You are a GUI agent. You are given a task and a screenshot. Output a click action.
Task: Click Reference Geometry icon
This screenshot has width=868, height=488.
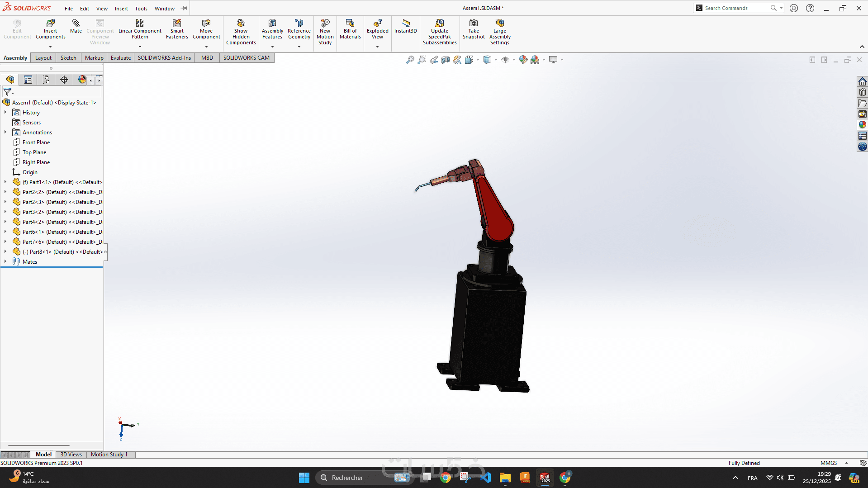point(299,29)
